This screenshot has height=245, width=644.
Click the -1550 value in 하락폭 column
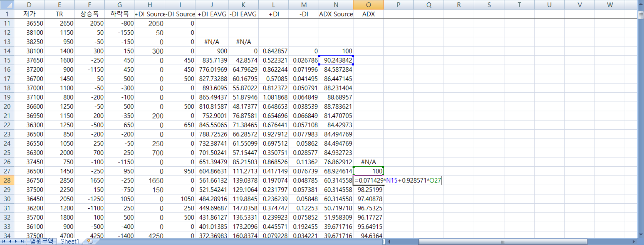click(120, 33)
